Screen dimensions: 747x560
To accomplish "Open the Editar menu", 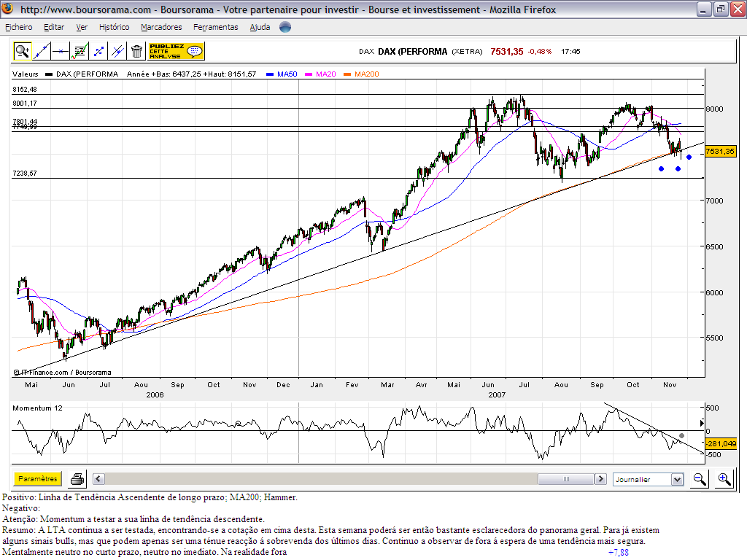I will (54, 27).
